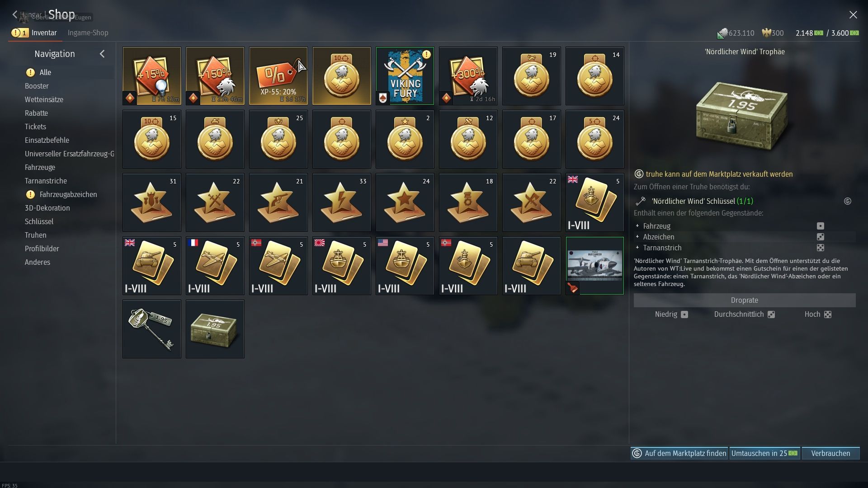Screen dimensions: 868x488
Task: Open the Viking Fury decal item
Action: (x=405, y=76)
